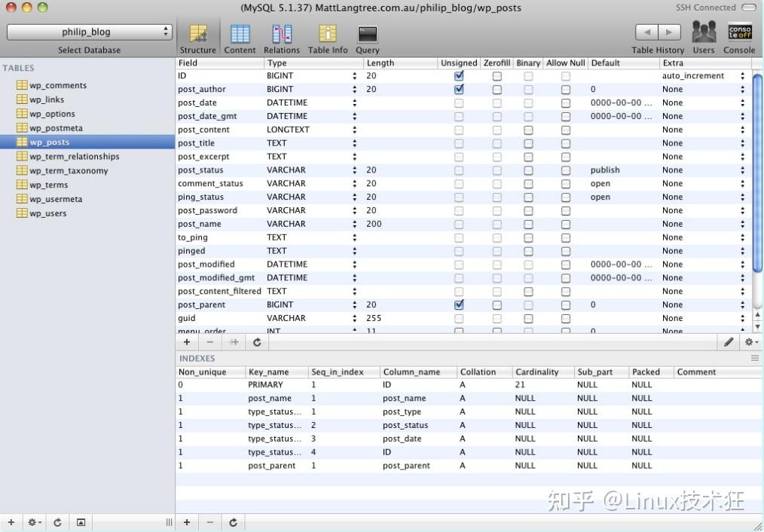The height and width of the screenshot is (532, 764).
Task: Toggle the table information pane icon
Action: point(81,522)
